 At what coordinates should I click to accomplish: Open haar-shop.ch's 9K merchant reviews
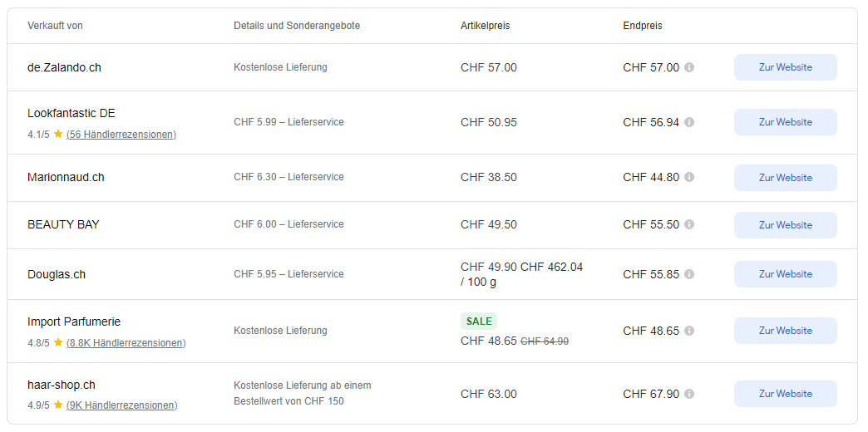[x=121, y=405]
